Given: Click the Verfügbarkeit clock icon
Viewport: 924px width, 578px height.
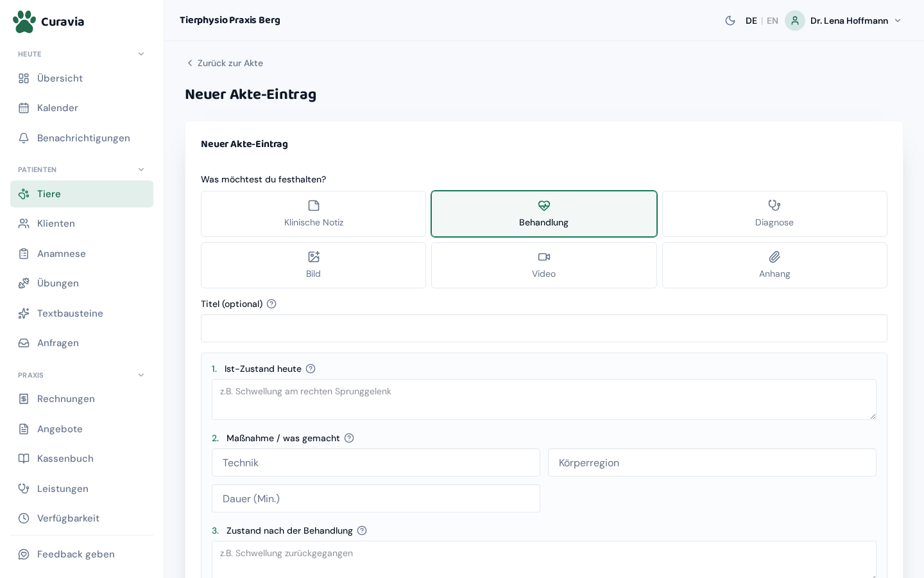Looking at the screenshot, I should [x=24, y=518].
